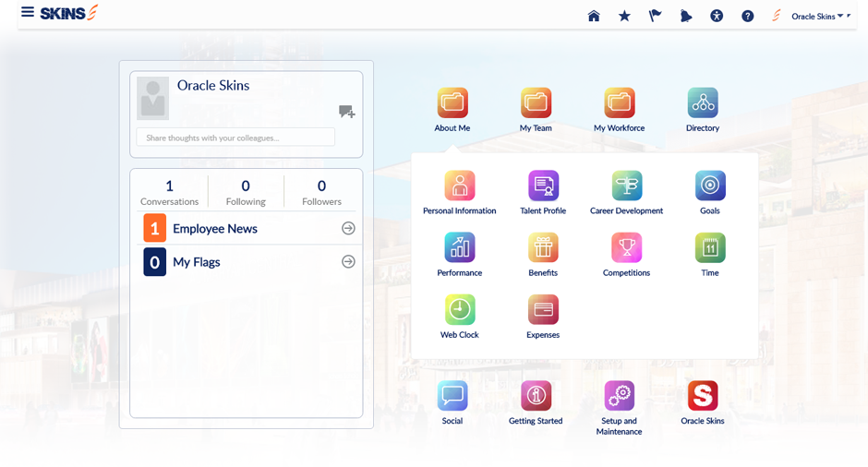Open the Web Clock icon
868x467 pixels.
pyautogui.click(x=459, y=310)
